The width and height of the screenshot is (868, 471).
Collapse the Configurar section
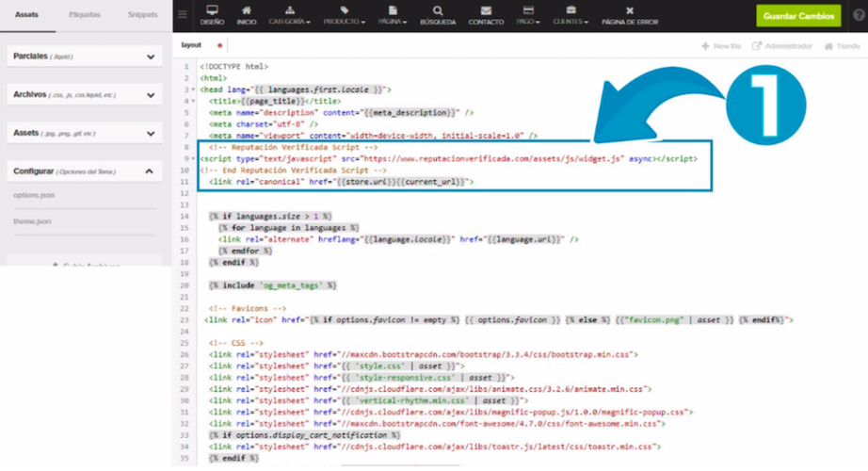[x=85, y=171]
